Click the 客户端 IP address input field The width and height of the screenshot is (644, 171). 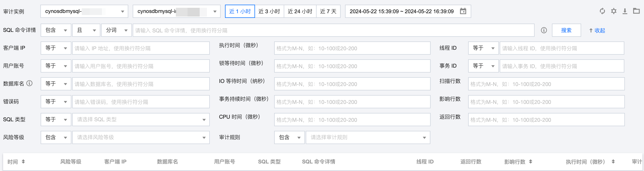point(141,48)
